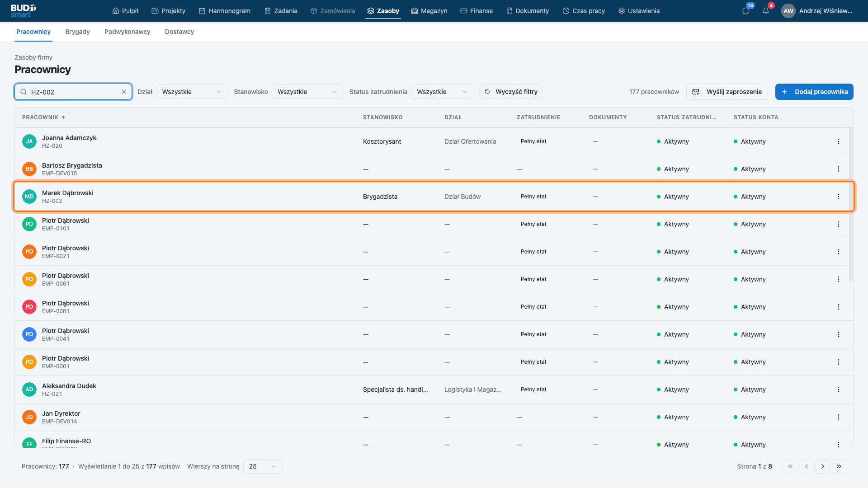Open row actions for Piotr Dąbrowski EMP-0021
The height and width of the screenshot is (488, 868).
click(839, 252)
